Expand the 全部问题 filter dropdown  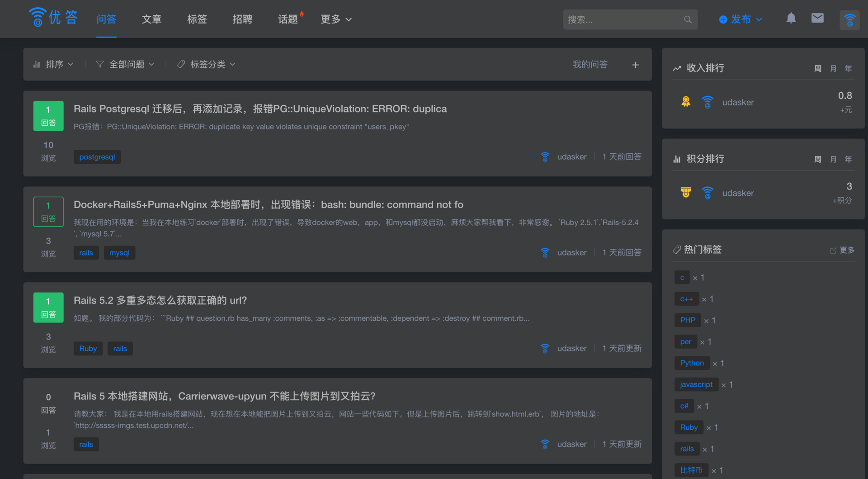tap(125, 65)
